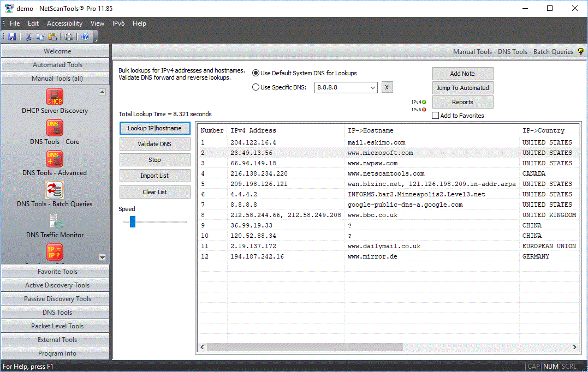Click the results scrollbar right arrow
588x372 pixels.
point(574,347)
